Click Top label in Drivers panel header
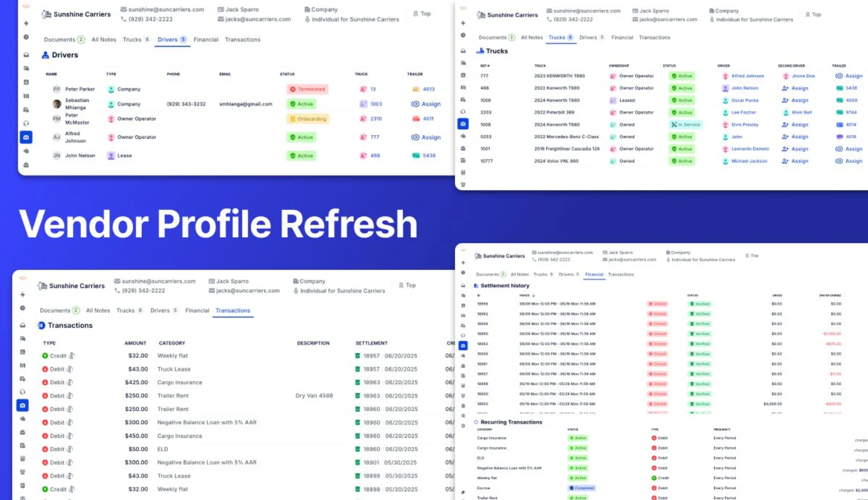This screenshot has height=500, width=868. [x=425, y=14]
